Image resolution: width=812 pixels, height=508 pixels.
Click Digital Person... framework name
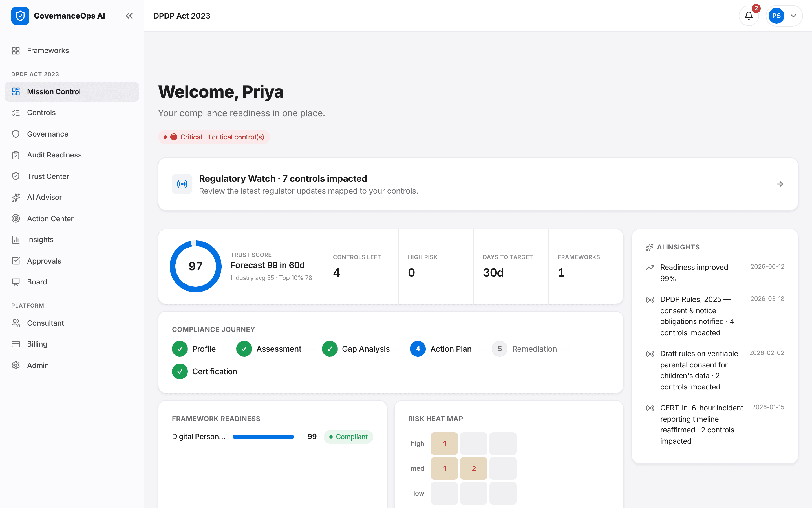199,437
